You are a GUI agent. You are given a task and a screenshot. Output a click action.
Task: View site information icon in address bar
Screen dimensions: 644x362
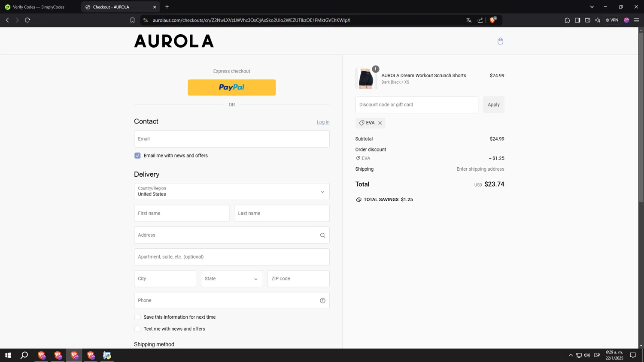coord(146,20)
